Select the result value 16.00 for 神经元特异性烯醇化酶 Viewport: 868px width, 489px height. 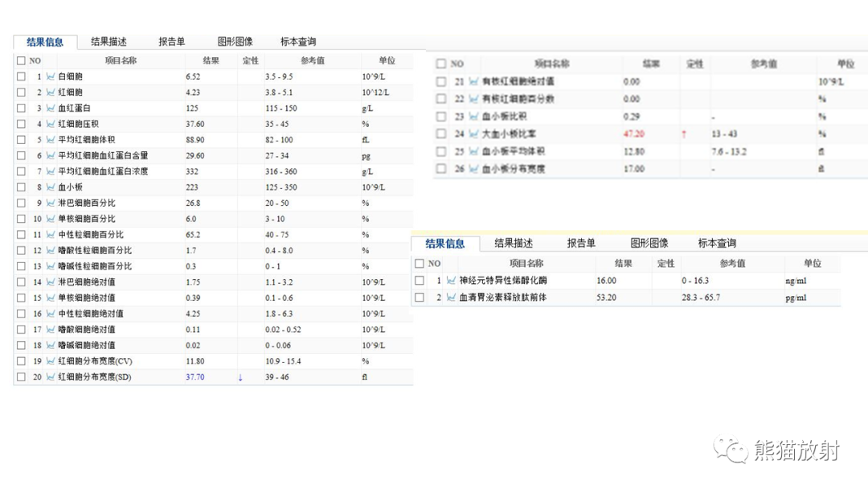[x=606, y=281]
